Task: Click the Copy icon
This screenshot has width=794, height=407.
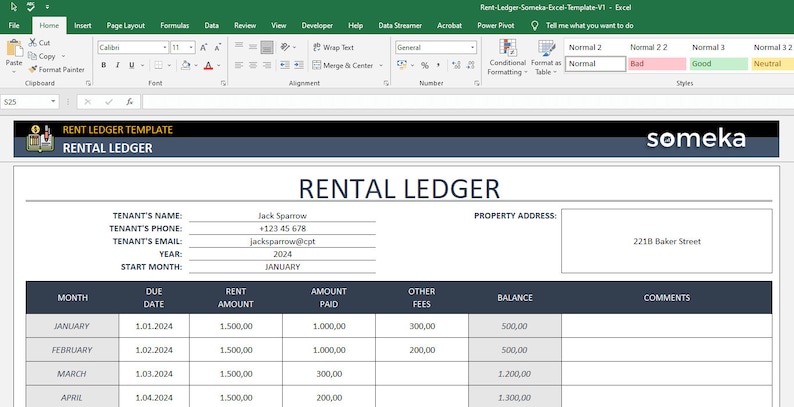Action: pos(32,56)
